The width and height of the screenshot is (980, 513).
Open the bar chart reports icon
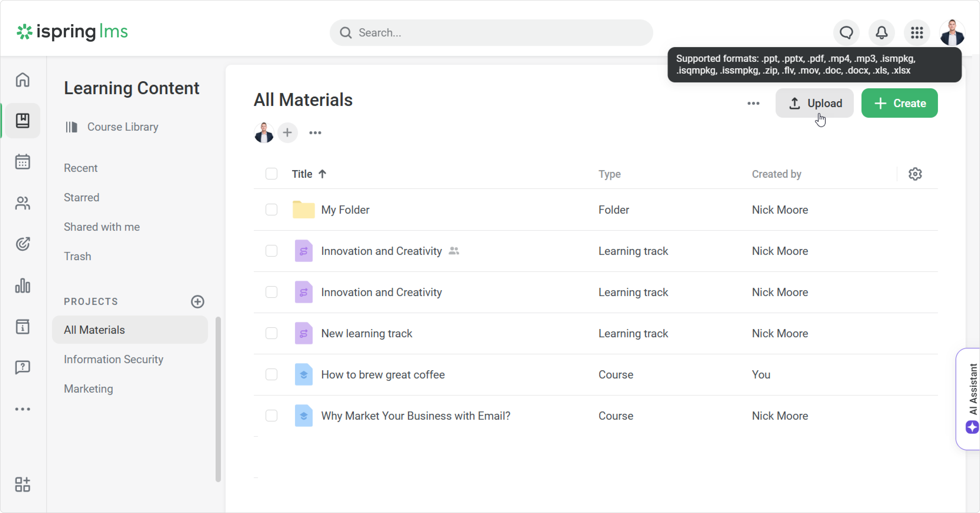click(x=22, y=285)
